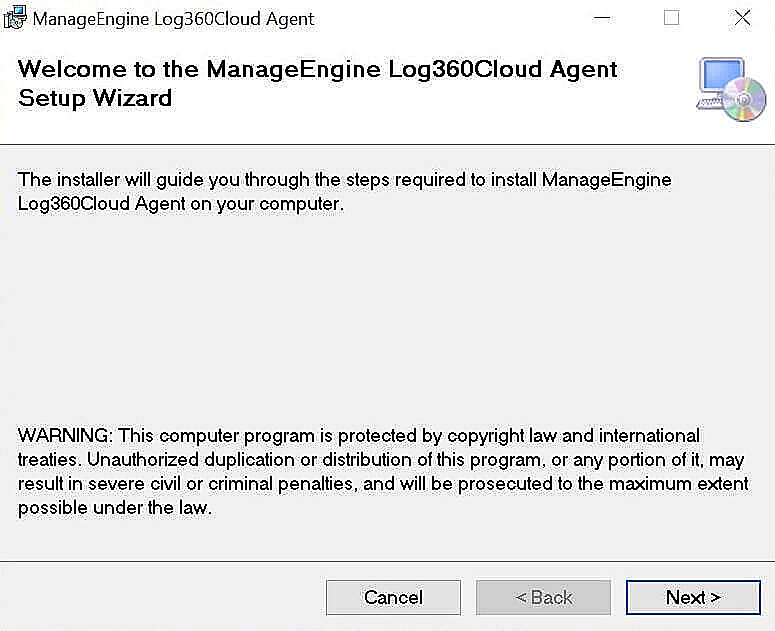Viewport: 775px width, 631px height.
Task: Click the copyright warning paragraph text
Action: pyautogui.click(x=383, y=472)
